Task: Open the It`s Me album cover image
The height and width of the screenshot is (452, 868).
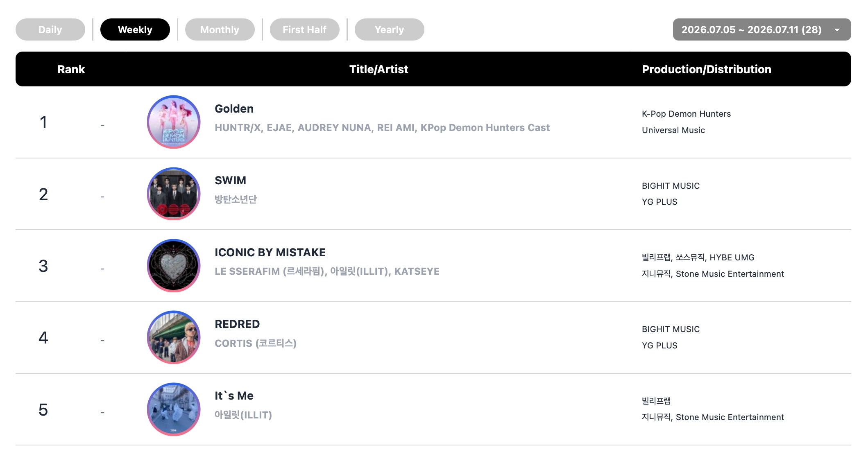Action: (x=173, y=409)
